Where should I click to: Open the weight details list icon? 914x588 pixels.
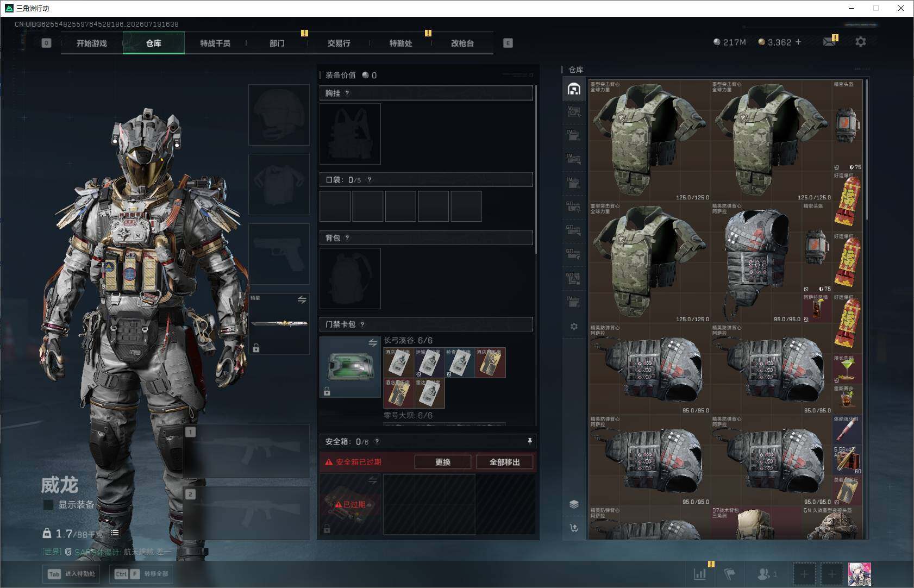tap(115, 533)
